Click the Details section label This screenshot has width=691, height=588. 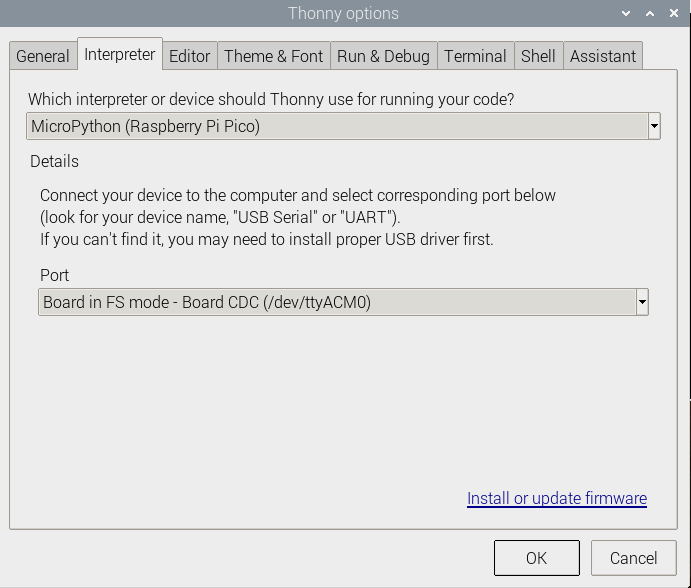54,161
